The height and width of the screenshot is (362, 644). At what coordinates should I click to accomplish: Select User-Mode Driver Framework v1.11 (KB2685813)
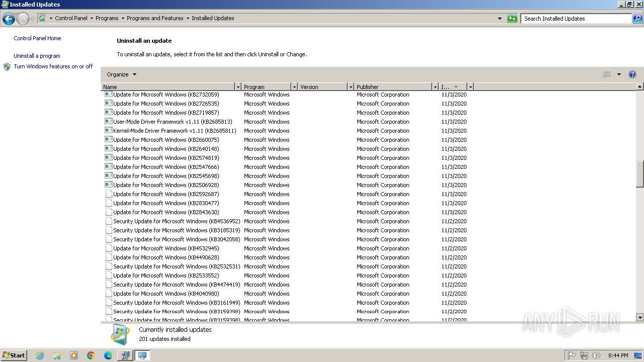point(173,122)
